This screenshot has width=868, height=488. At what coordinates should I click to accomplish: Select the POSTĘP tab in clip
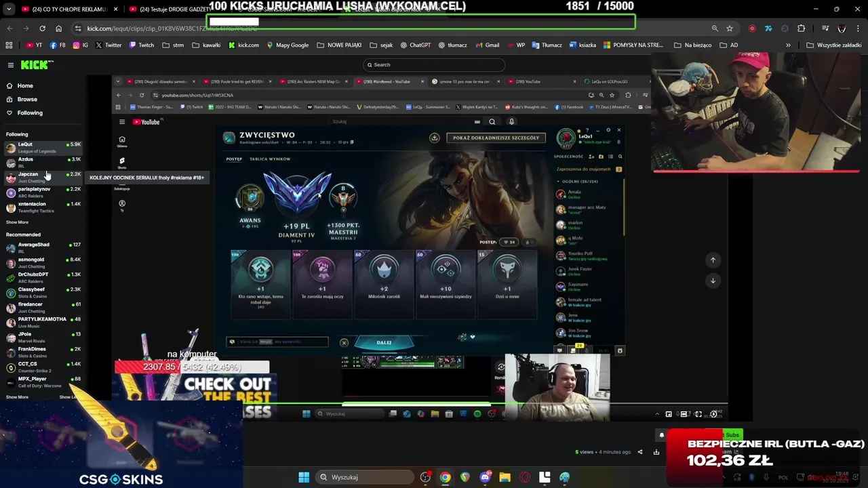pos(234,159)
